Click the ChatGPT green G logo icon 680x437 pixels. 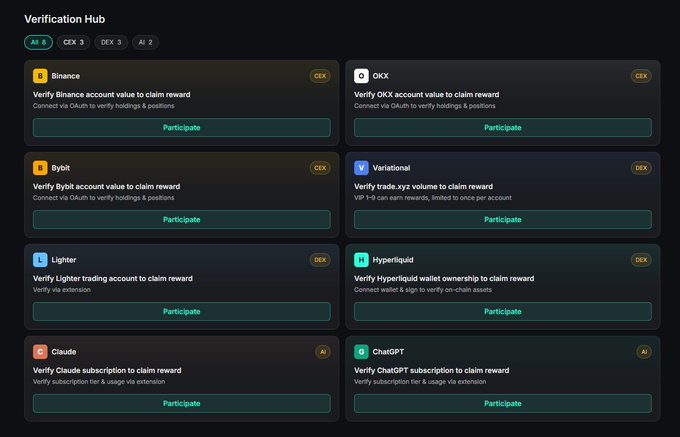361,352
